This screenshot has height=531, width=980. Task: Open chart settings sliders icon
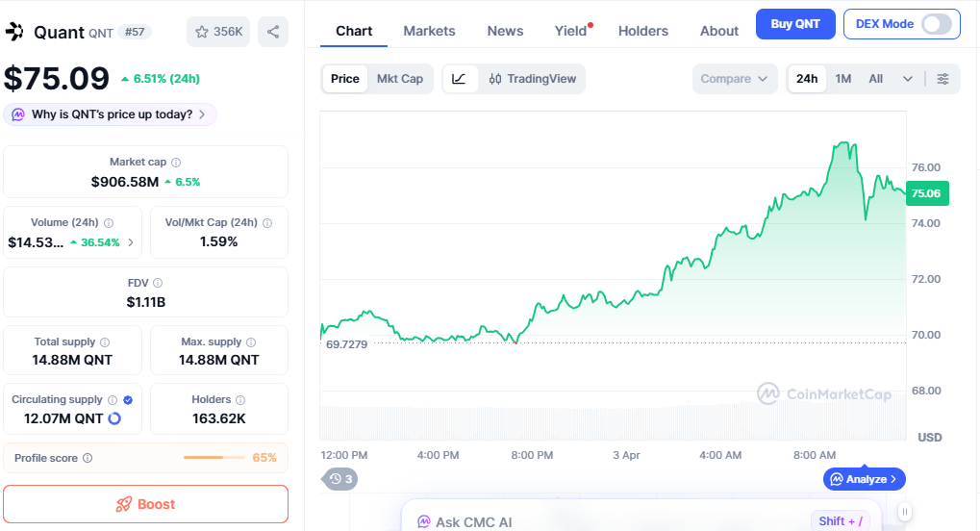(943, 79)
